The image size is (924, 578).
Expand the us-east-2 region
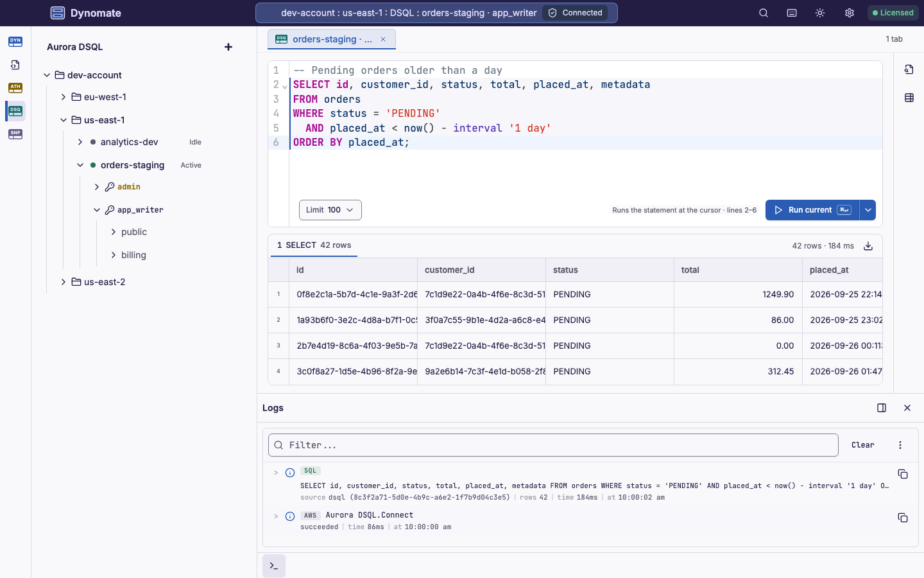(x=64, y=282)
